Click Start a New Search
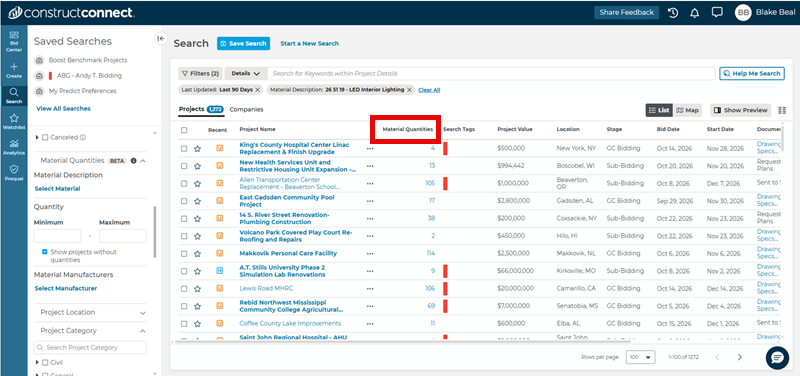The image size is (800, 376). click(x=309, y=43)
